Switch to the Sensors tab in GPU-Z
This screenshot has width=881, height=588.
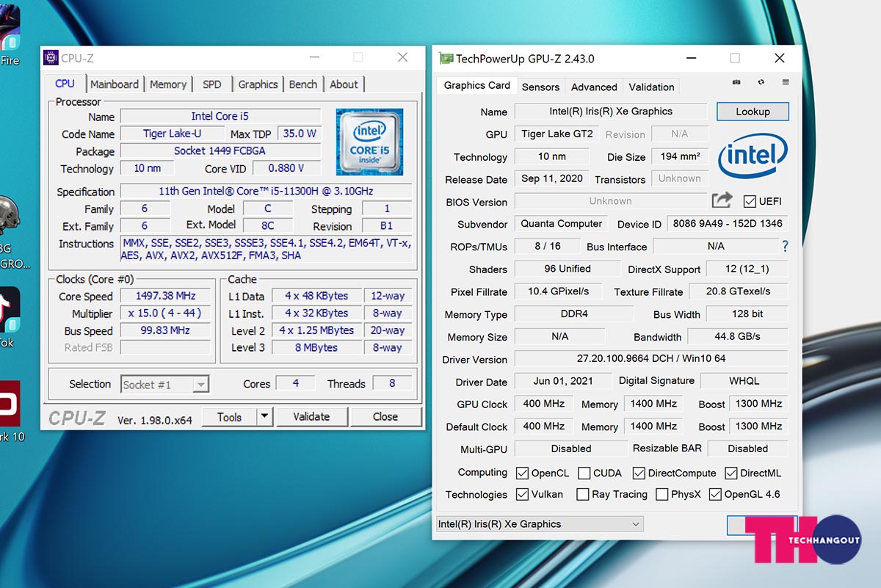pyautogui.click(x=541, y=87)
